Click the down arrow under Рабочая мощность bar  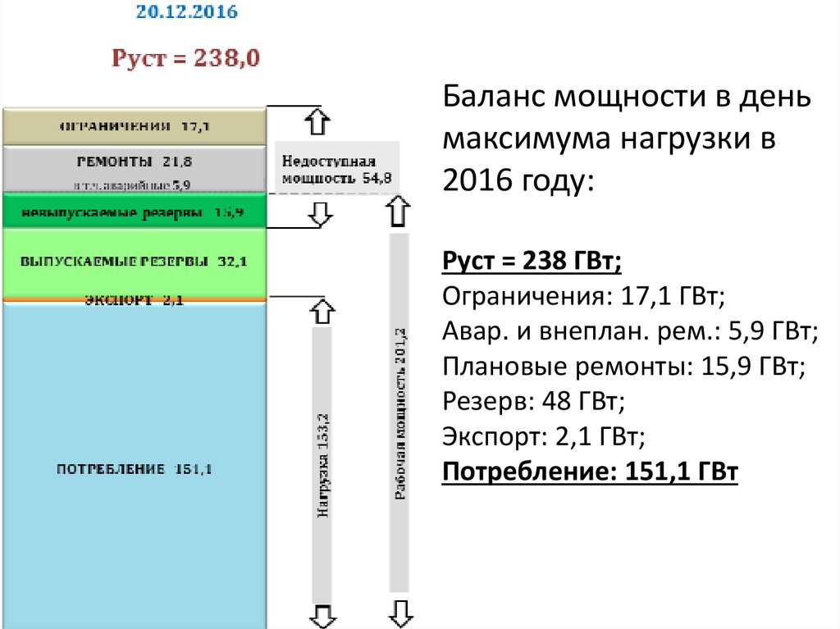tap(399, 612)
